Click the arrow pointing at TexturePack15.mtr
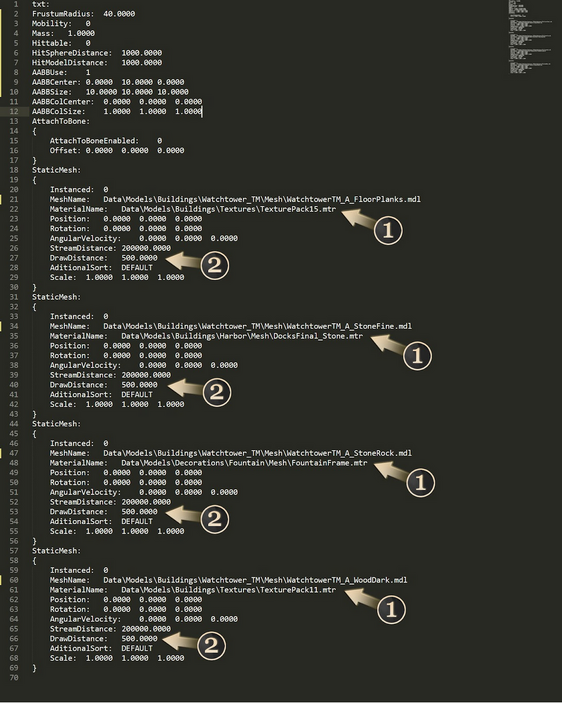This screenshot has height=703, width=562. pos(358,218)
